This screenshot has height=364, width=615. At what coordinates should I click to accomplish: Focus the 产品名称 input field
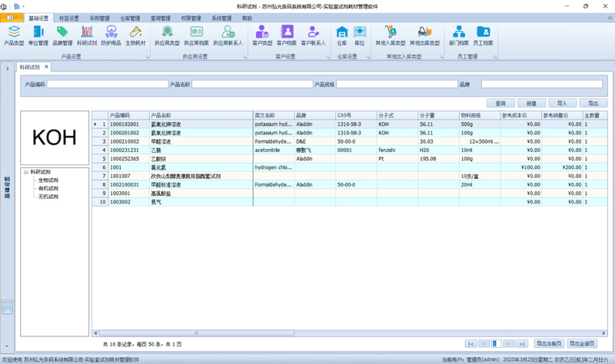pyautogui.click(x=252, y=84)
